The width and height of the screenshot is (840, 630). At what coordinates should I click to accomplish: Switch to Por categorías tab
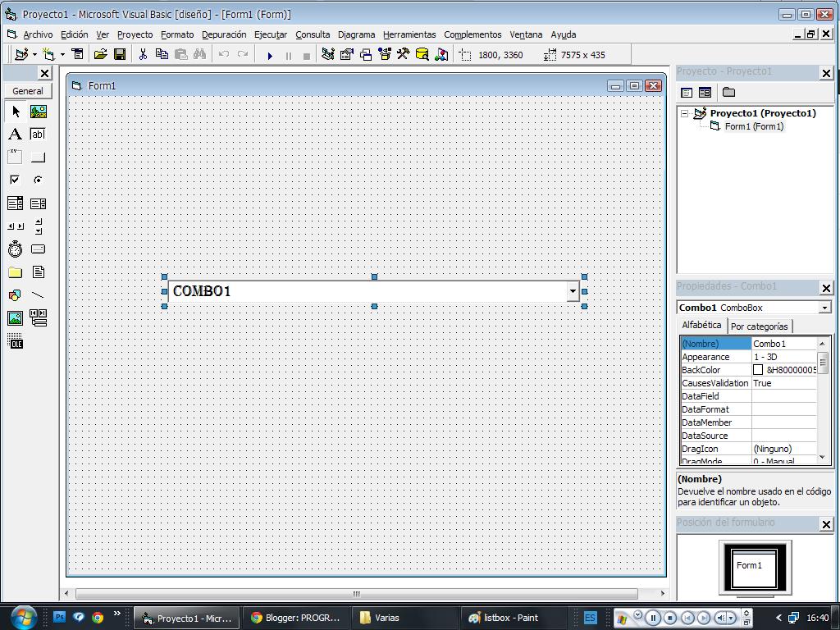[x=759, y=326]
